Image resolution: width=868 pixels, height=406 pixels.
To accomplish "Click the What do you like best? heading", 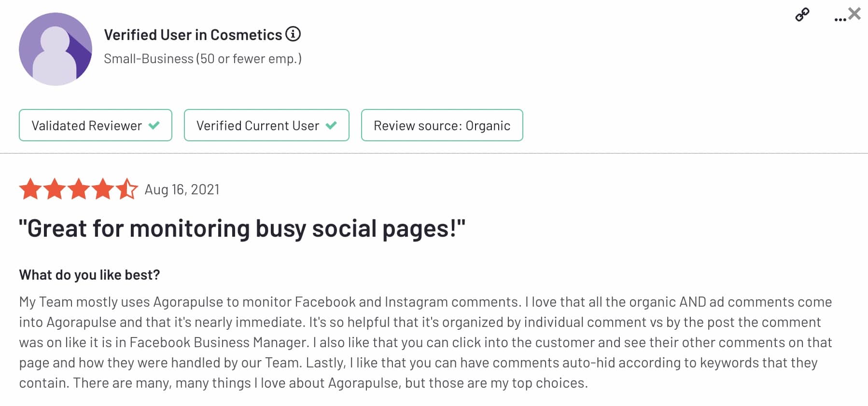I will click(89, 275).
